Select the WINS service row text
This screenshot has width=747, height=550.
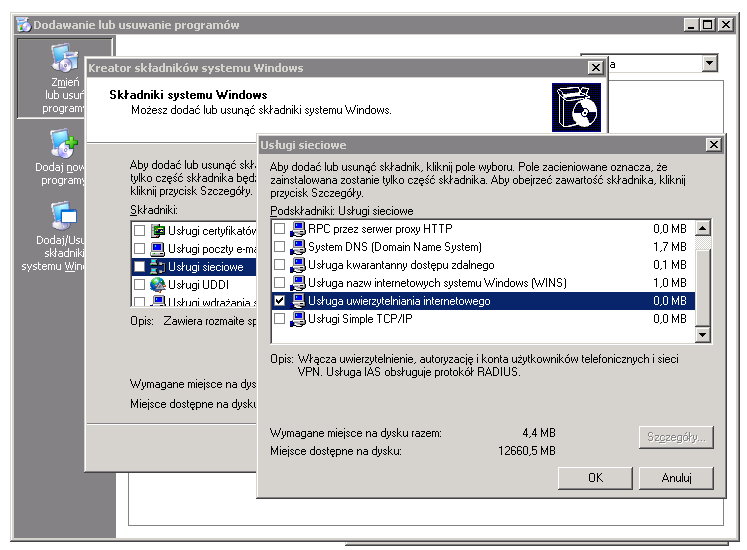(437, 283)
